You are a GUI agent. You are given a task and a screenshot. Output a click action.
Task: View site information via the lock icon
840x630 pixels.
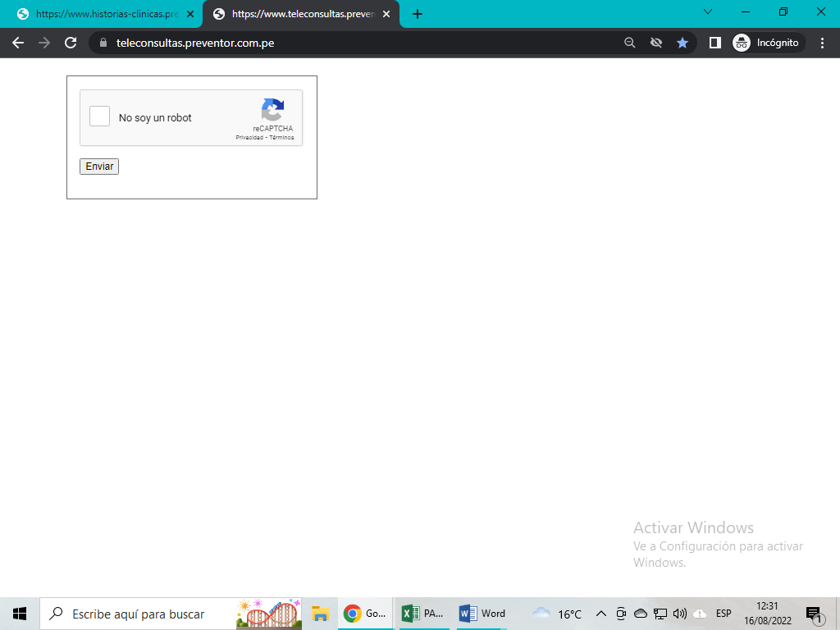coord(103,43)
